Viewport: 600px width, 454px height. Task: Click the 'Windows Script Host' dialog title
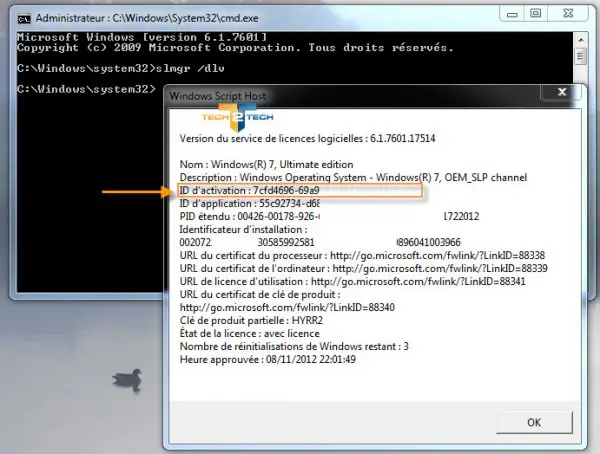coord(217,96)
